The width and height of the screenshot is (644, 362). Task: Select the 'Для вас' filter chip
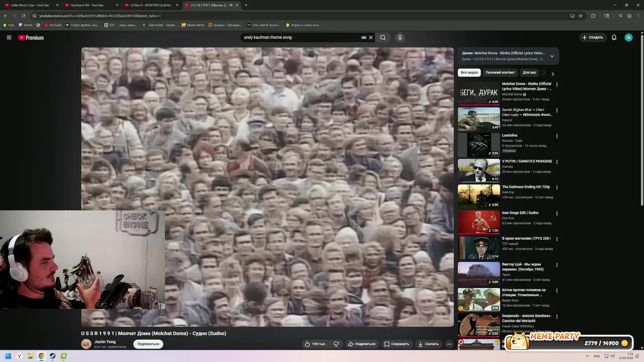point(529,72)
